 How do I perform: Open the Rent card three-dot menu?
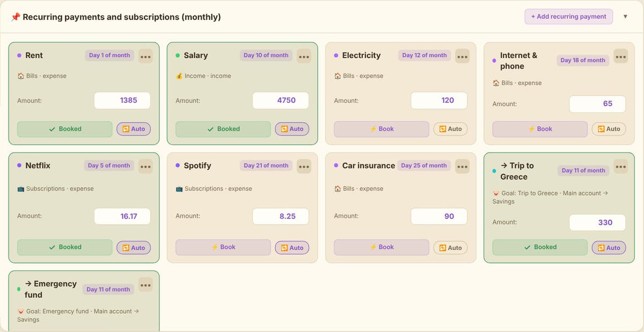(145, 56)
